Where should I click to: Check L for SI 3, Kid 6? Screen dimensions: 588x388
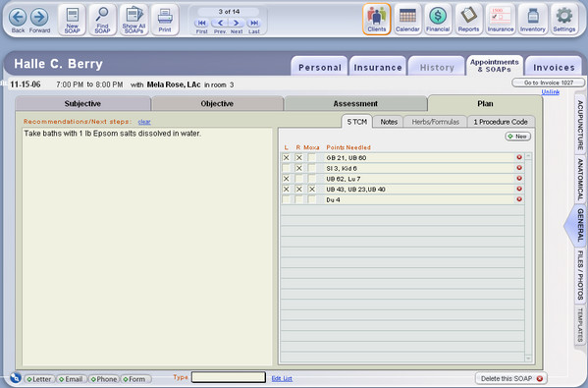click(x=286, y=169)
